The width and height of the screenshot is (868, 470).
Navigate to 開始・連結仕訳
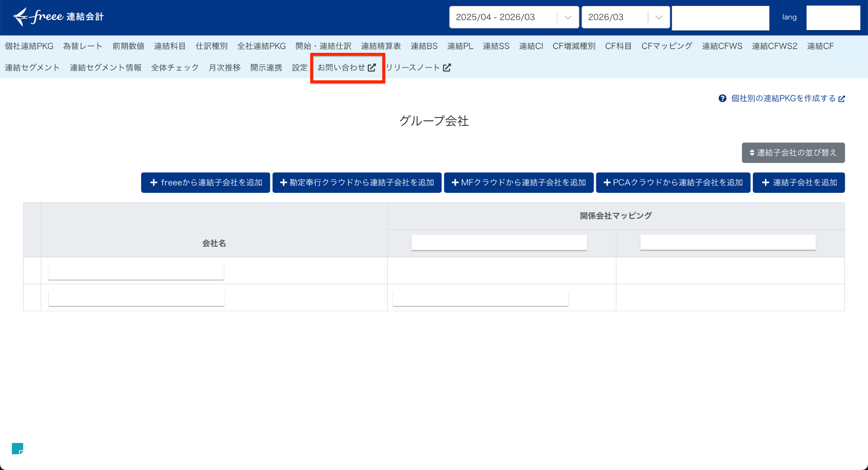(323, 46)
